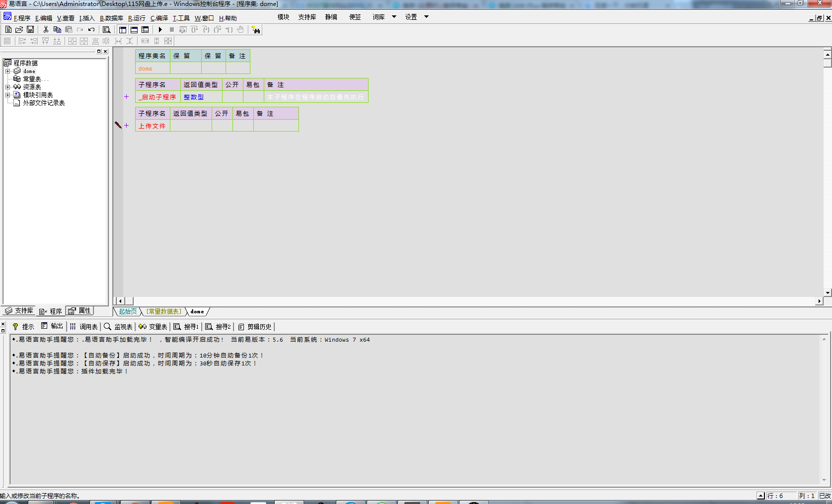Click the step-over braces debug icon

[195, 30]
